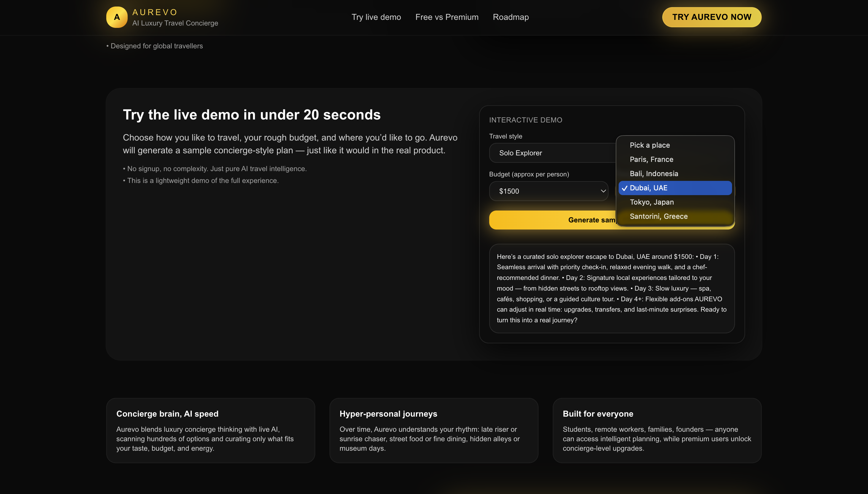Open the Roadmap nav link

pyautogui.click(x=510, y=17)
